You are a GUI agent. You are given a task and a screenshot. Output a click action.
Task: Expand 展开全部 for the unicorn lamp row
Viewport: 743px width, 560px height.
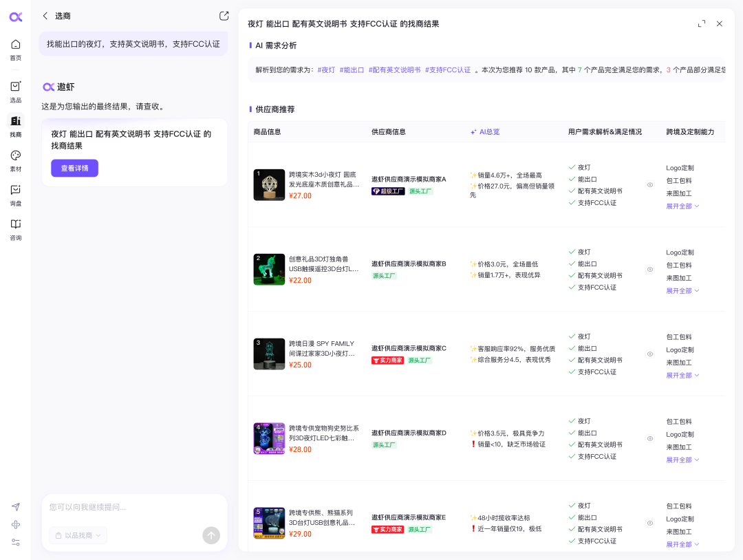[682, 291]
